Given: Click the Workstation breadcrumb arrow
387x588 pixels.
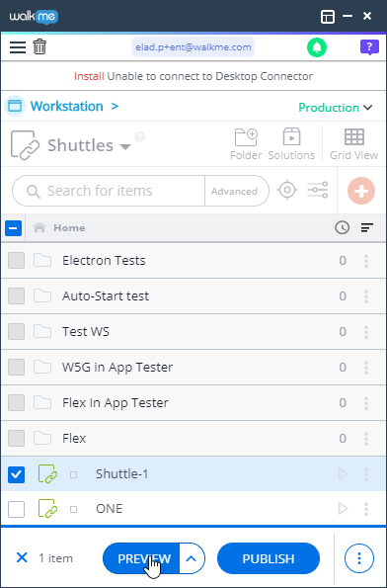Looking at the screenshot, I should [115, 106].
